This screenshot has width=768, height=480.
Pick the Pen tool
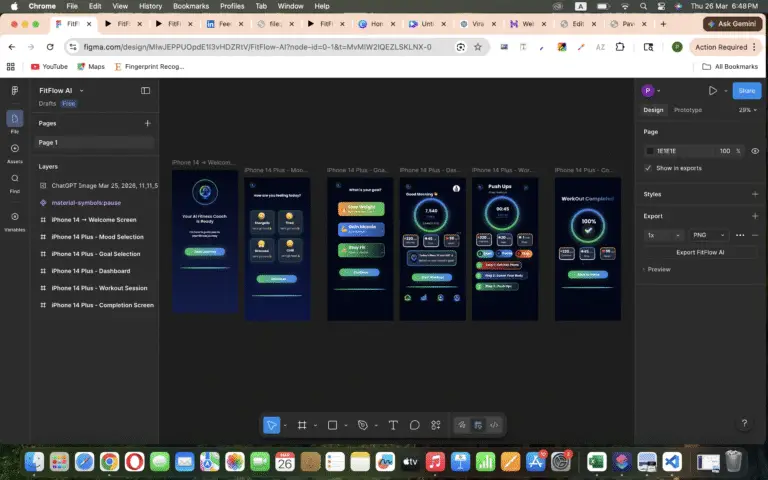[362, 425]
